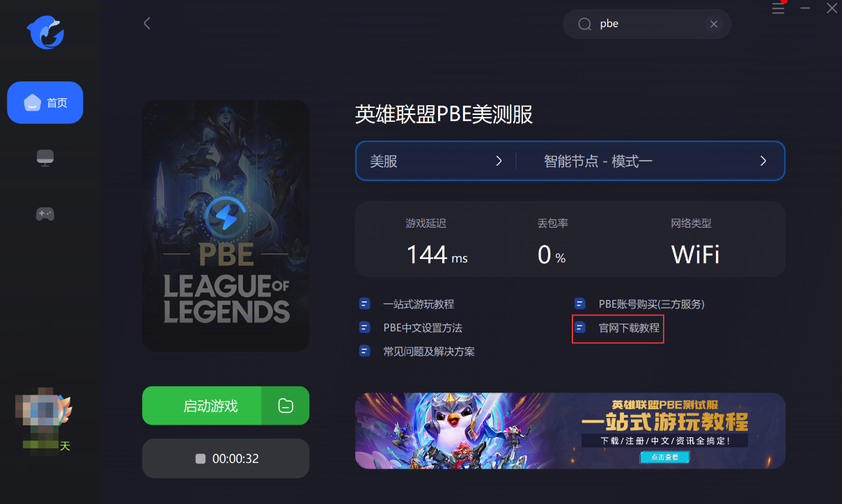The height and width of the screenshot is (504, 842).
Task: Go back with the left arrow
Action: click(147, 23)
